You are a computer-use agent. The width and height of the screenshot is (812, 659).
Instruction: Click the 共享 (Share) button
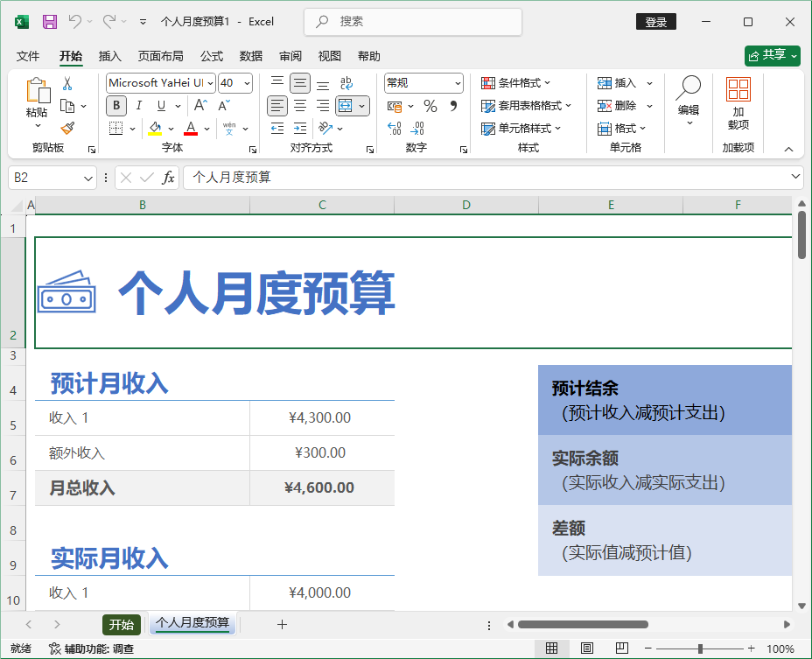pos(768,55)
